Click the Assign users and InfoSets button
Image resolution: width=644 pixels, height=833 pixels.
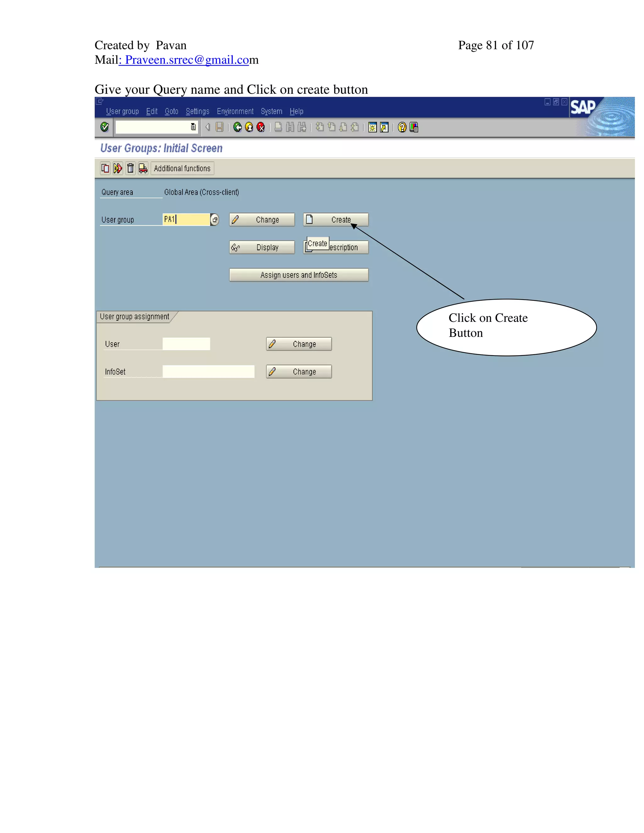point(299,275)
